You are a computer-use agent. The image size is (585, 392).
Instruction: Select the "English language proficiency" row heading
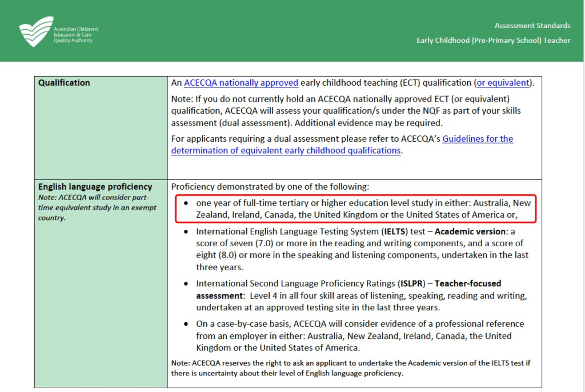tap(95, 186)
